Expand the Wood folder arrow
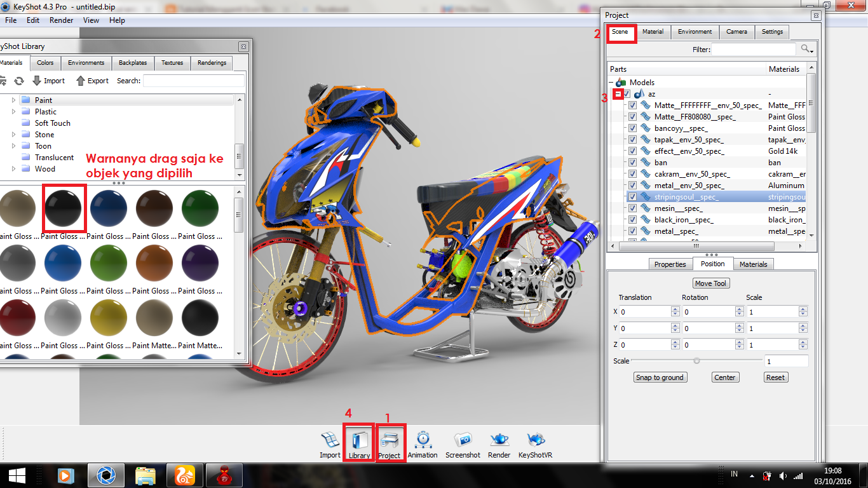This screenshot has width=868, height=488. pyautogui.click(x=14, y=169)
